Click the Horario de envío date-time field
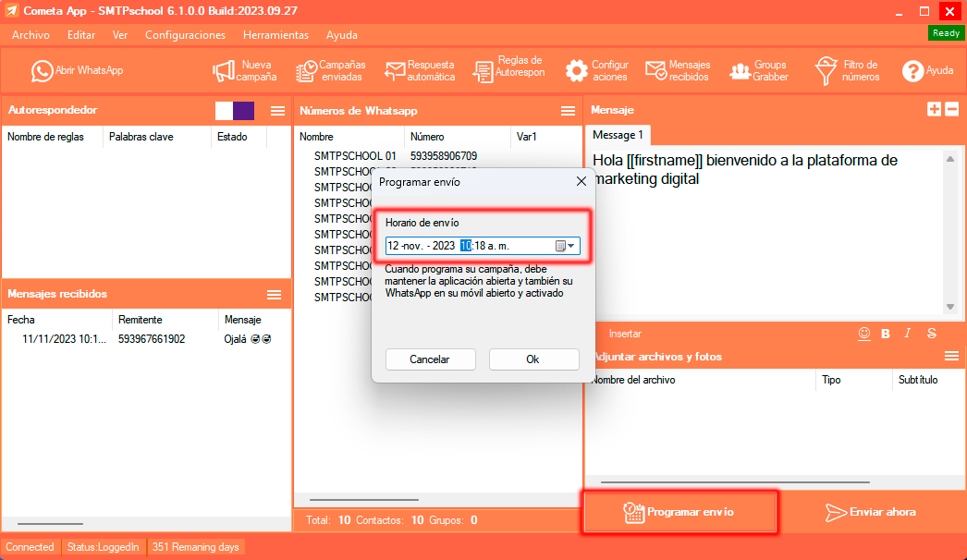 (x=483, y=246)
